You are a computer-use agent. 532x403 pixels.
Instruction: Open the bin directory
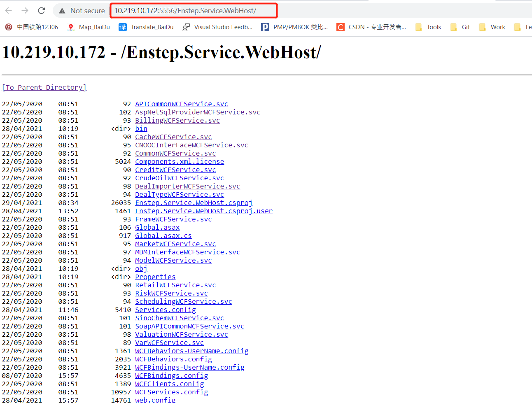point(141,128)
